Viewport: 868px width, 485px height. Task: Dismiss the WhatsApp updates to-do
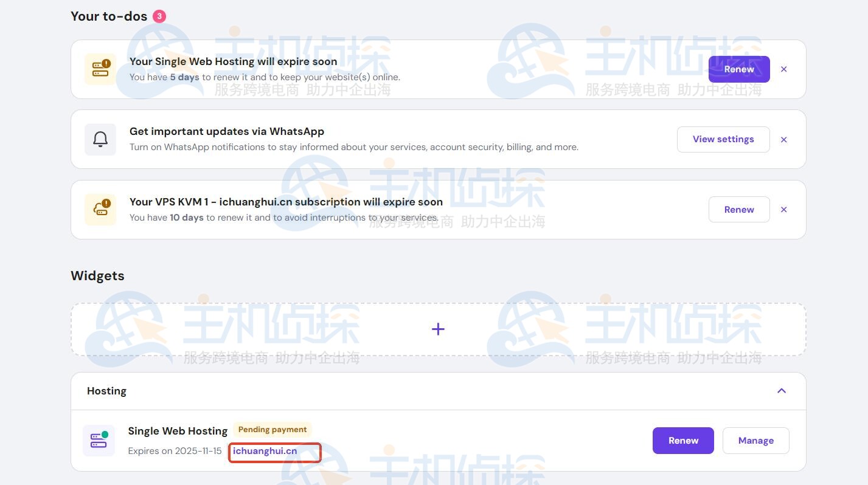(x=784, y=140)
